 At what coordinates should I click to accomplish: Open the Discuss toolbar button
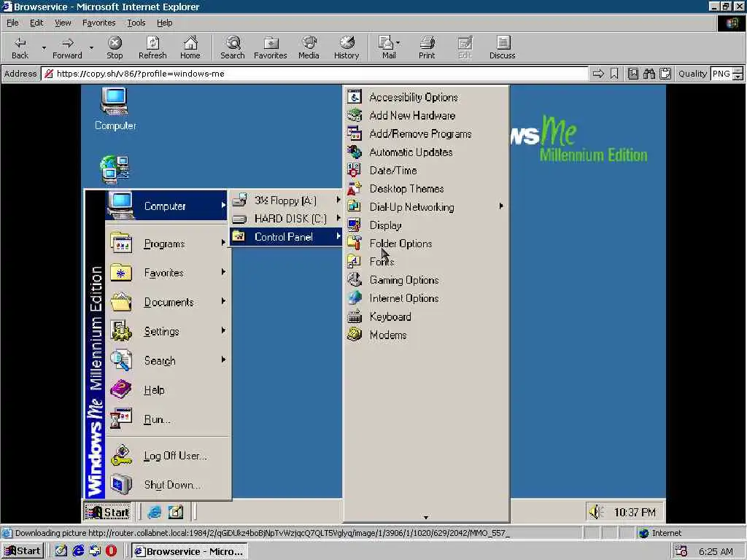[x=502, y=47]
